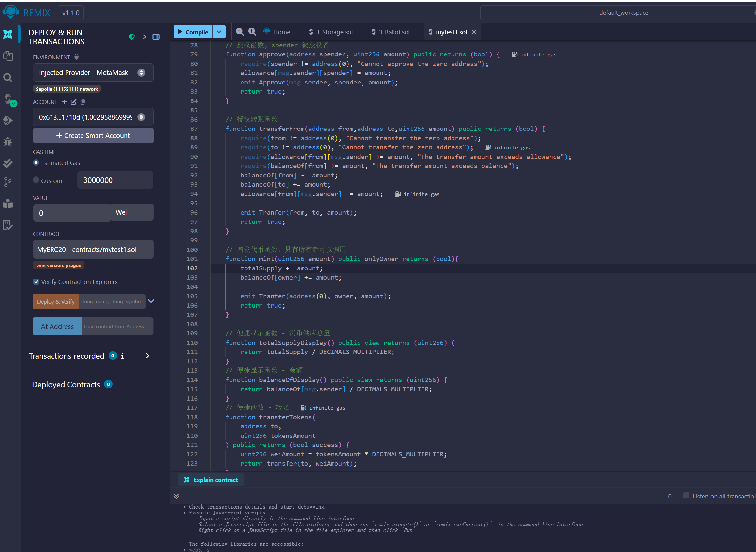Open the Debugger bug icon
The width and height of the screenshot is (756, 552).
tap(8, 142)
